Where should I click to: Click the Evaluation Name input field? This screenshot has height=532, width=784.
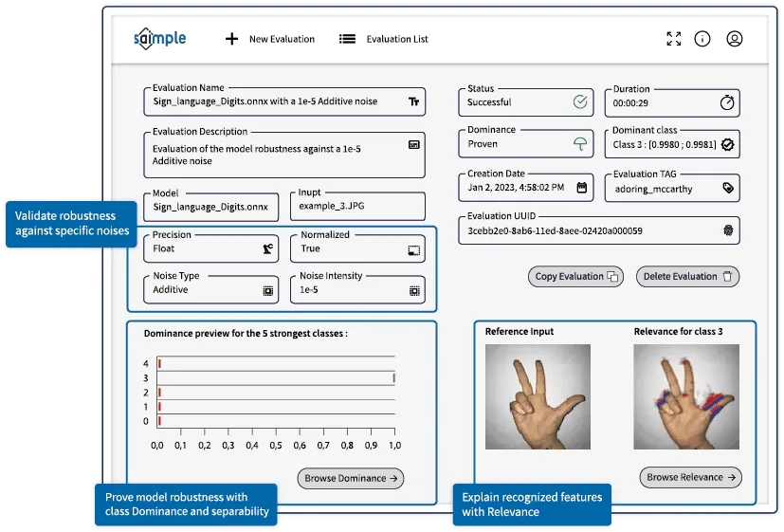tap(284, 102)
